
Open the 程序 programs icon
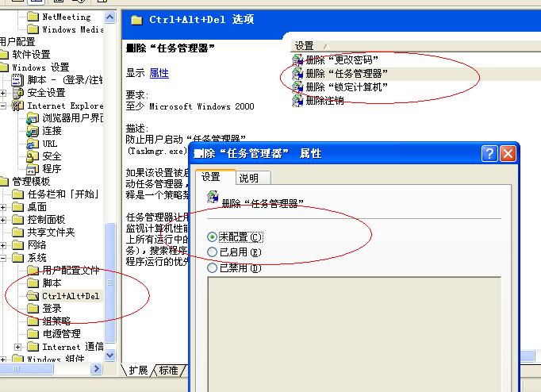point(33,169)
